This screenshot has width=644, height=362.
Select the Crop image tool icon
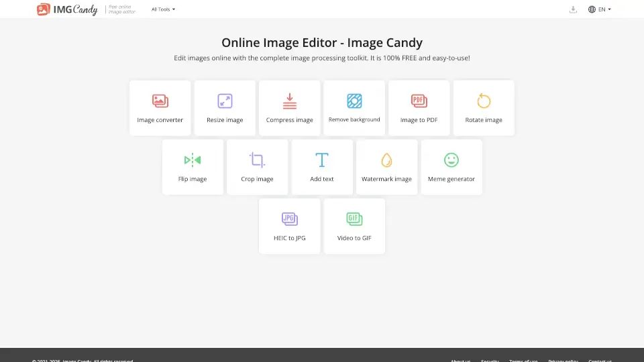(x=257, y=160)
